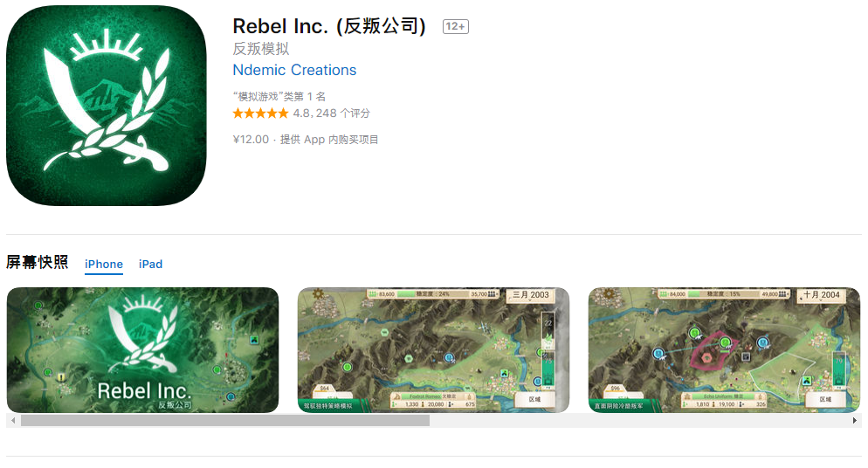Screen dimensions: 868x468
Task: Click the horizontal screenshot scrollbar thumb
Action: pos(225,421)
